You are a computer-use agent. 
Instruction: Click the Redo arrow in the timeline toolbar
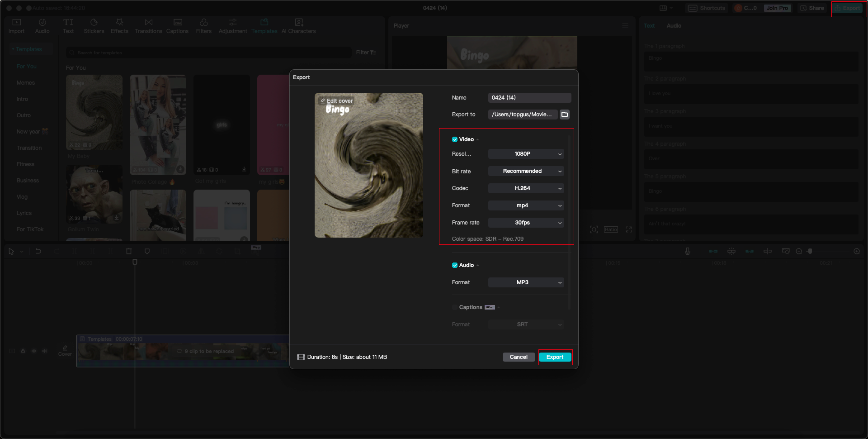57,251
